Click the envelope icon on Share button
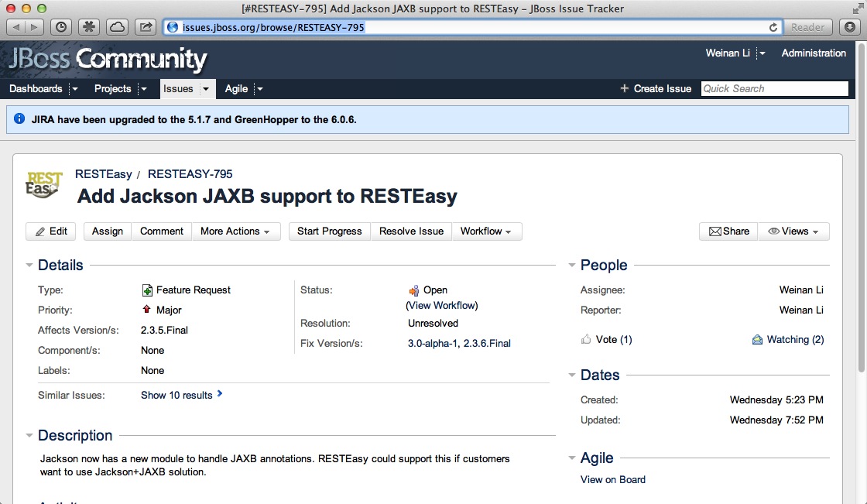Image resolution: width=867 pixels, height=504 pixels. pos(715,231)
